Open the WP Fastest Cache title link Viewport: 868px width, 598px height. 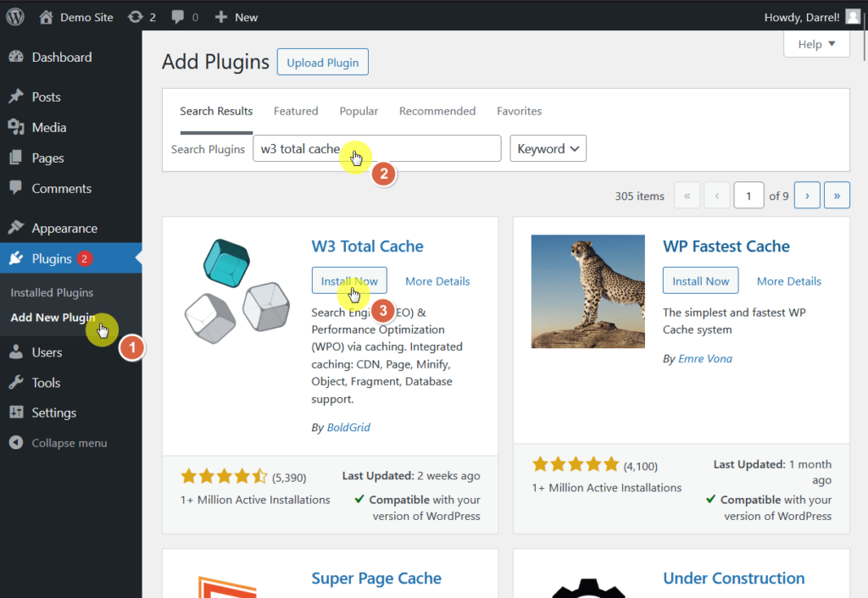pos(726,246)
